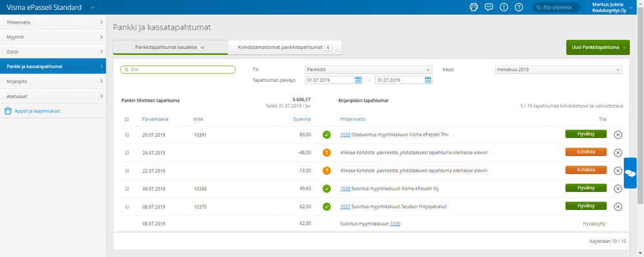
Task: Remove the -48,00 transaction with X icon
Action: (x=618, y=153)
